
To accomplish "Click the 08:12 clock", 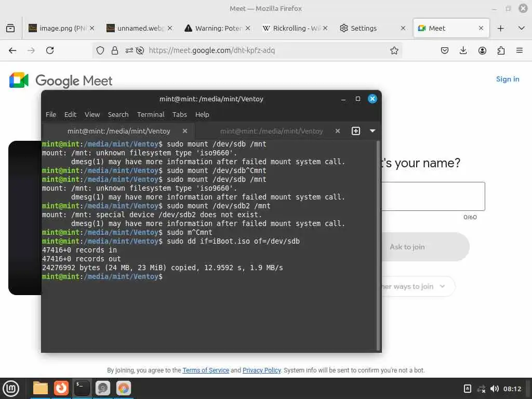I will click(512, 389).
